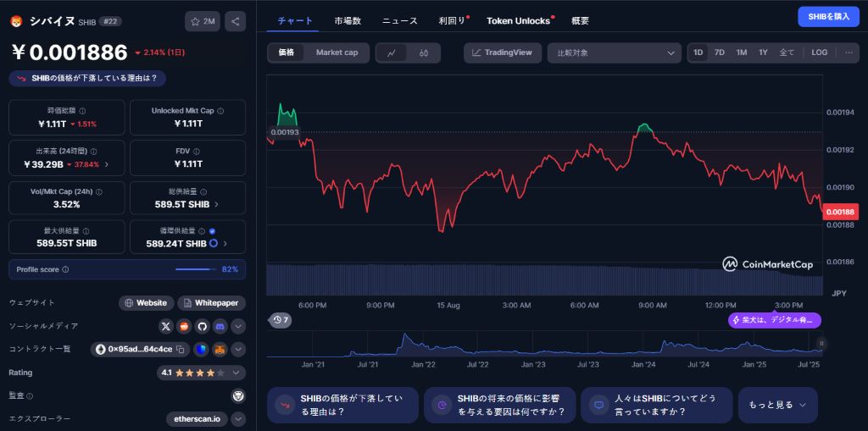This screenshot has height=431, width=868.
Task: Switch to the 市場数 tab
Action: 348,20
